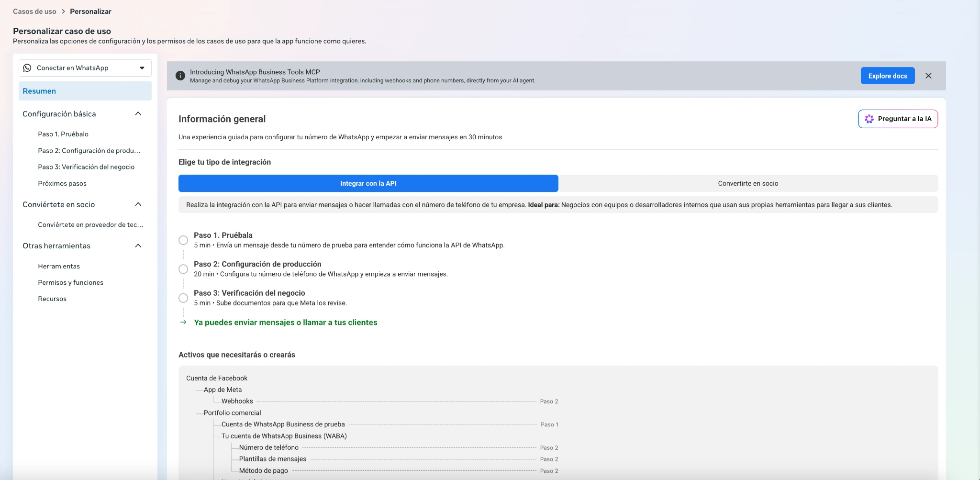This screenshot has height=480, width=980.
Task: Click Número de teléfono in the assets tree
Action: (x=268, y=447)
